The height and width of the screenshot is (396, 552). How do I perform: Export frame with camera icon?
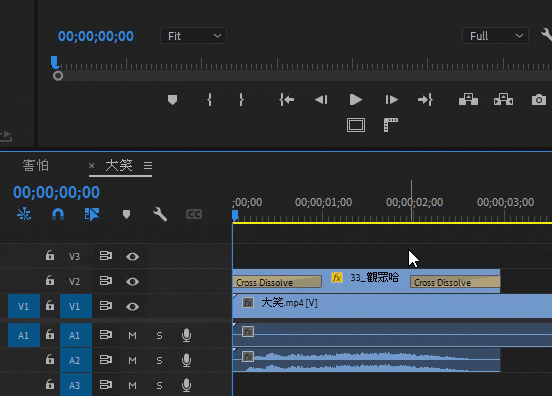pyautogui.click(x=539, y=100)
